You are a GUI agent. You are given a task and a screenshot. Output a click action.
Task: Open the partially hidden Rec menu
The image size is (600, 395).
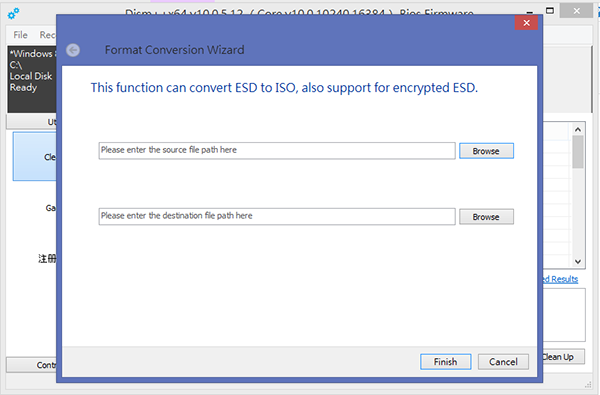pos(47,35)
